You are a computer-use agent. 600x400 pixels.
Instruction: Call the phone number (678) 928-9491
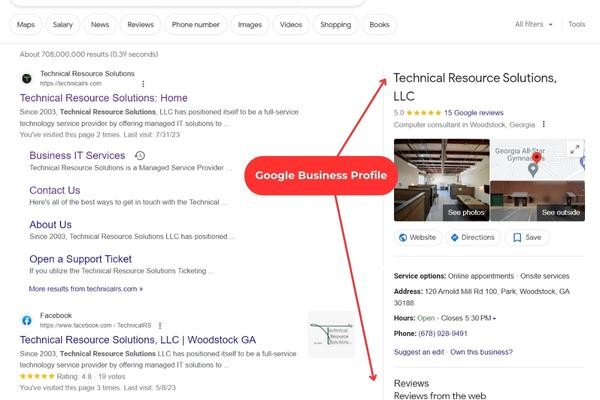point(443,333)
